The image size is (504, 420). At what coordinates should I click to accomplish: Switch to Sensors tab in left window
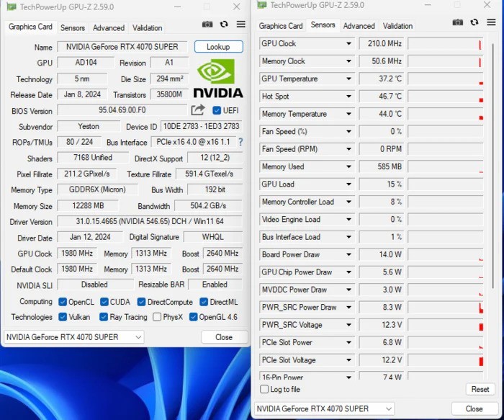[x=73, y=28]
